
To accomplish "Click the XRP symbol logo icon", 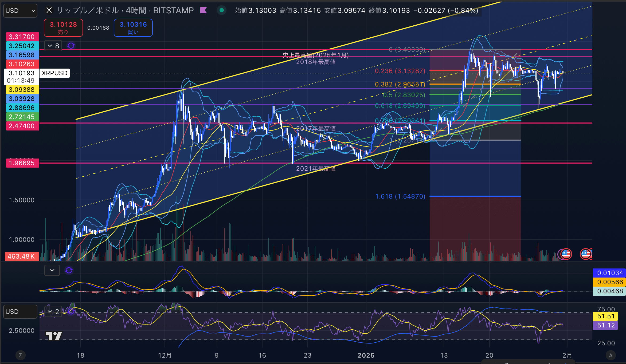I will click(x=49, y=10).
